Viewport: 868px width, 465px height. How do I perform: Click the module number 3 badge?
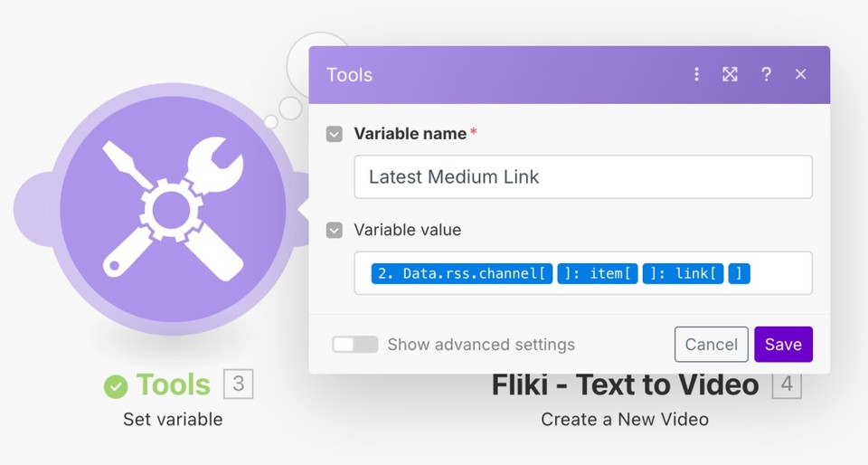click(239, 384)
